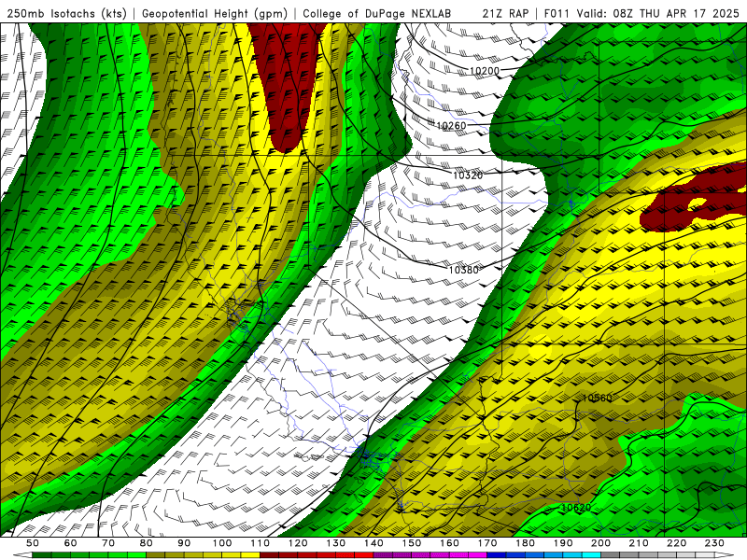Click the 130 value on the color scale
747x560 pixels.
(336, 543)
